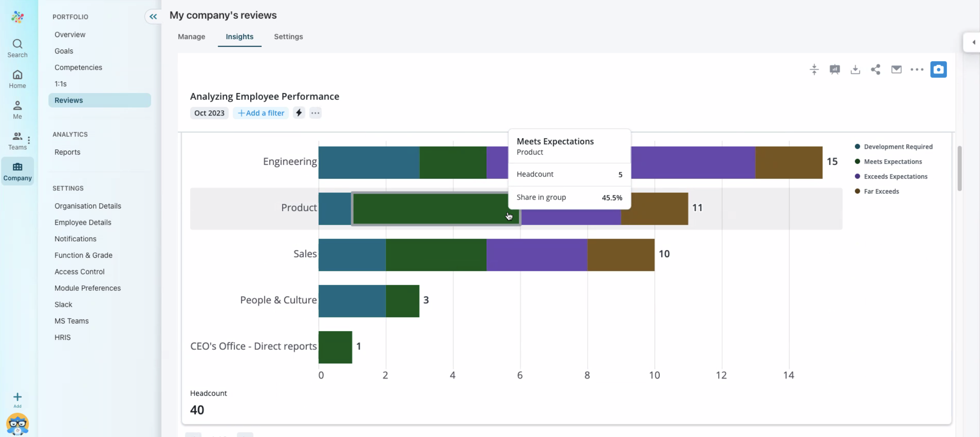Open MS Teams integration settings
Screen dimensions: 980x437
tap(71, 321)
